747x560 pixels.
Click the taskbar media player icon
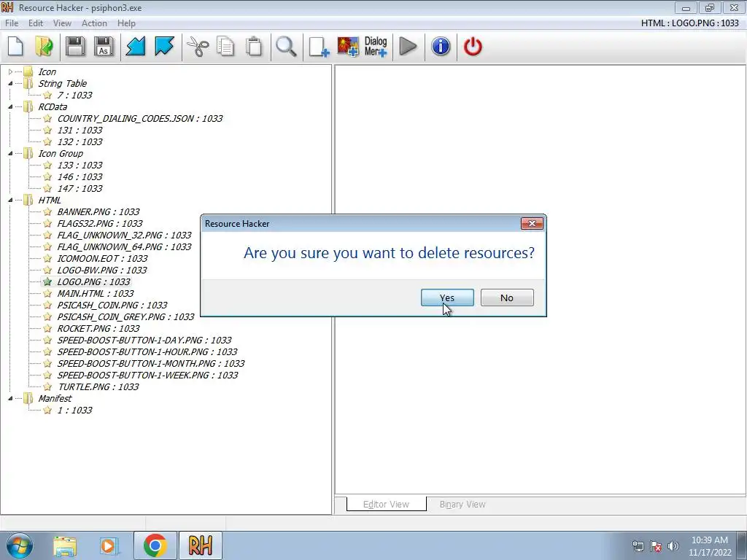[x=108, y=545]
